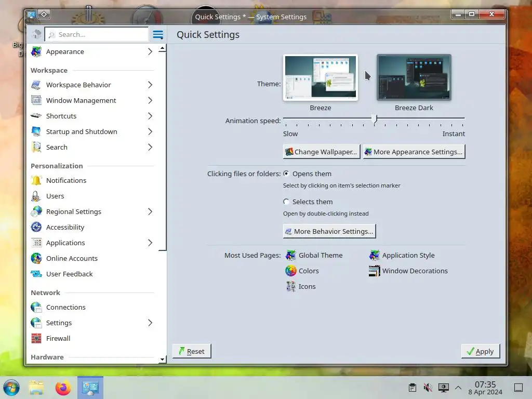Image resolution: width=532 pixels, height=399 pixels.
Task: Click More Appearance Settings button
Action: tap(414, 152)
